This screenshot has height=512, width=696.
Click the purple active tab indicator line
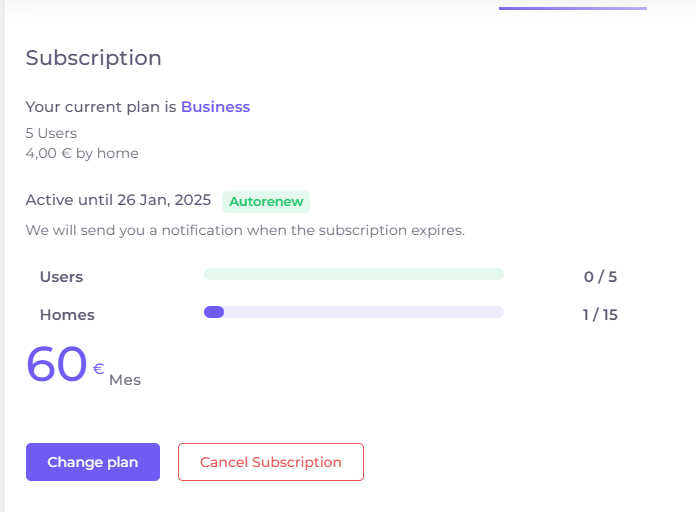[572, 8]
